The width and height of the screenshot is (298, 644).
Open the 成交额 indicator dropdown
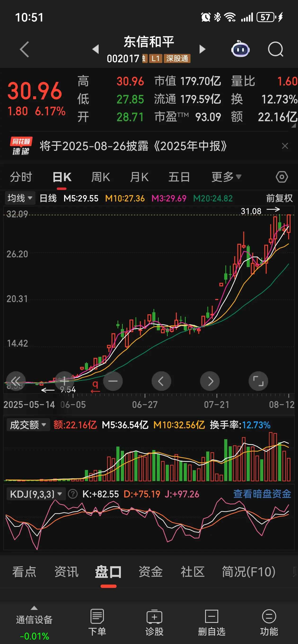click(x=28, y=425)
